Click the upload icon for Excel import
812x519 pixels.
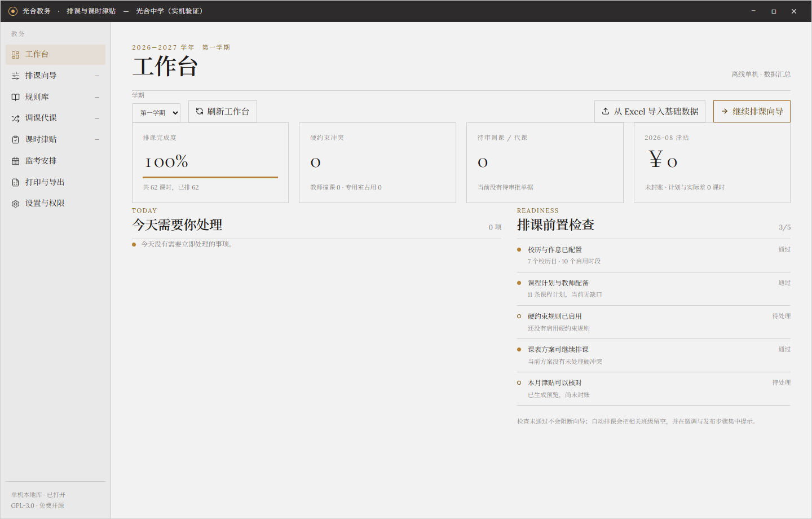(x=606, y=111)
